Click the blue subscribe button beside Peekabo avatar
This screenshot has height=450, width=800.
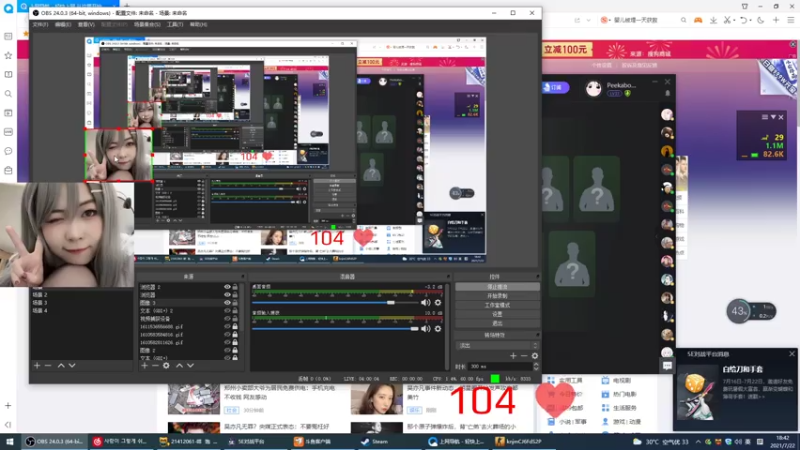pos(555,88)
